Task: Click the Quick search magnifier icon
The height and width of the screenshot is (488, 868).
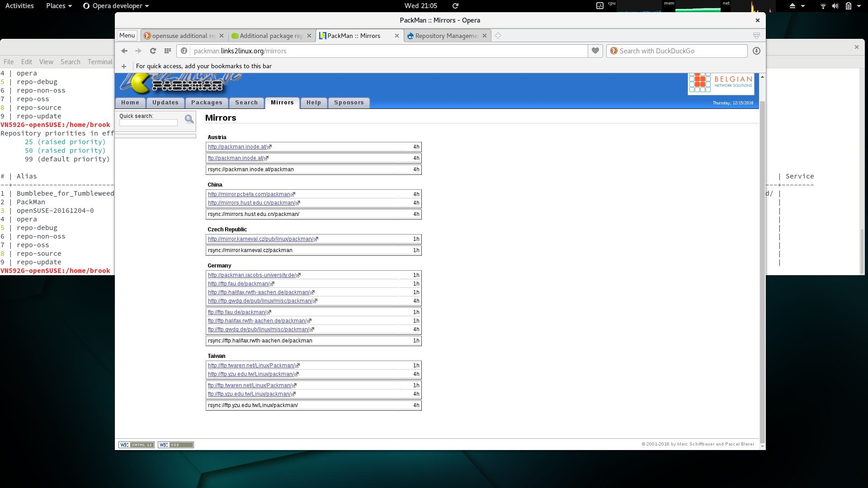Action: (189, 119)
